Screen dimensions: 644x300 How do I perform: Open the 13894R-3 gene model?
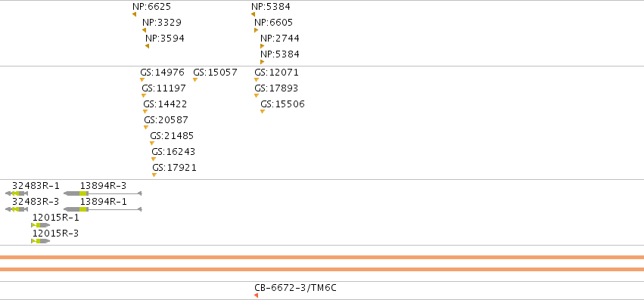click(103, 193)
